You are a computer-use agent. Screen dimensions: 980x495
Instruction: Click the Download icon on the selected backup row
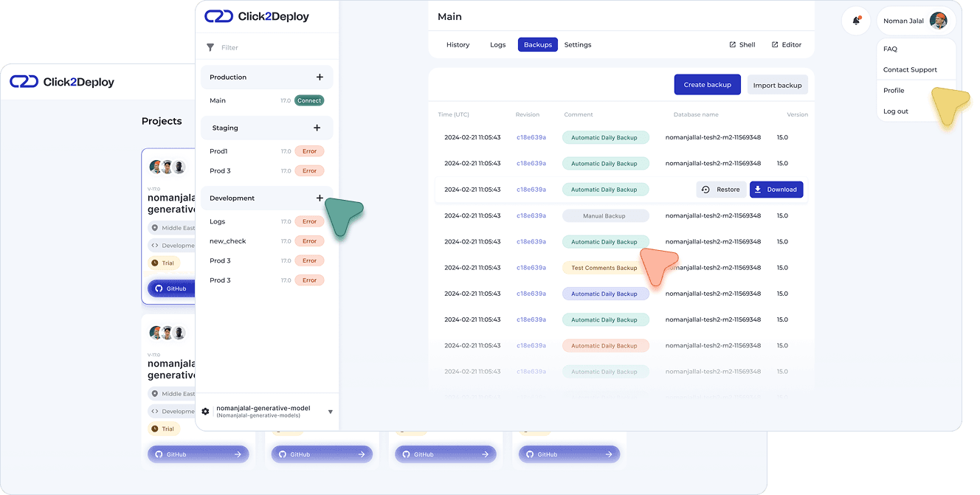pyautogui.click(x=757, y=189)
